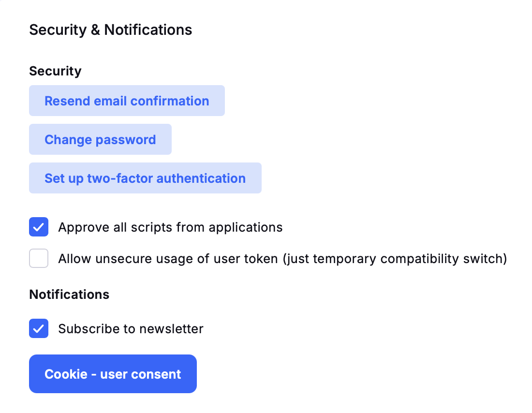Click the white checkmark beside Approve all scripts
The width and height of the screenshot is (532, 413).
39,227
